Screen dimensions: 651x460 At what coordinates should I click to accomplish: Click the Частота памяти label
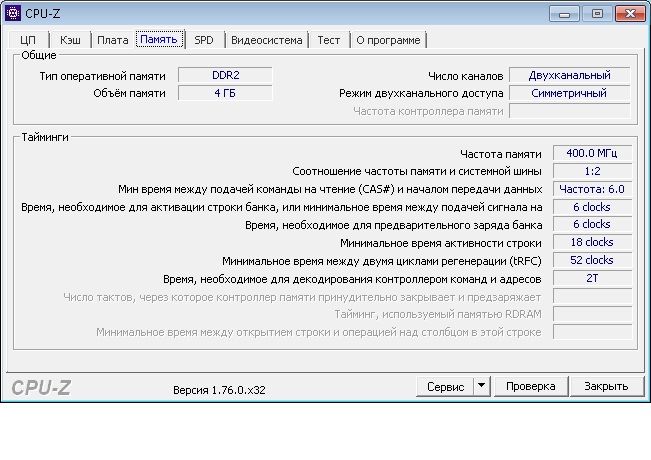(501, 154)
